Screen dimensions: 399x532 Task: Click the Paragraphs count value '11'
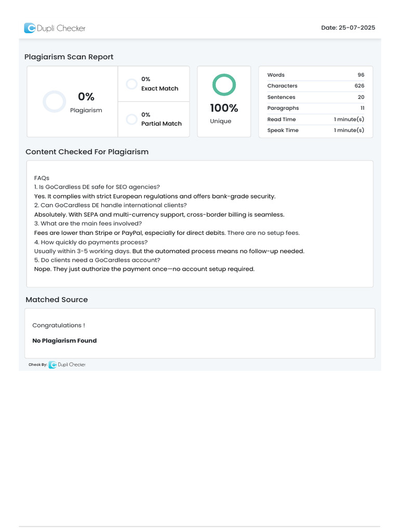[362, 108]
